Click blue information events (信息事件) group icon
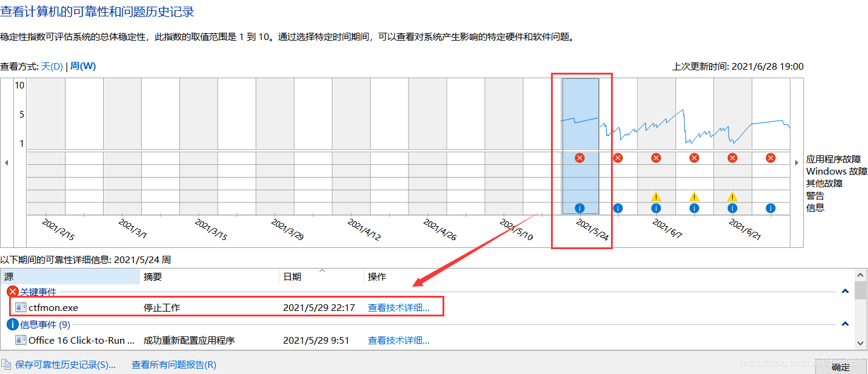 point(12,324)
